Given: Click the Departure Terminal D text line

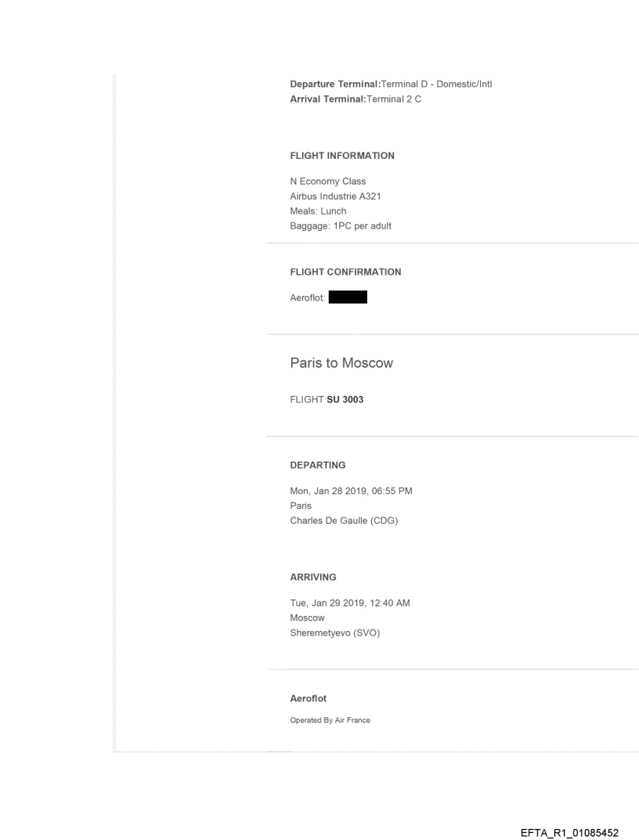Looking at the screenshot, I should (391, 84).
